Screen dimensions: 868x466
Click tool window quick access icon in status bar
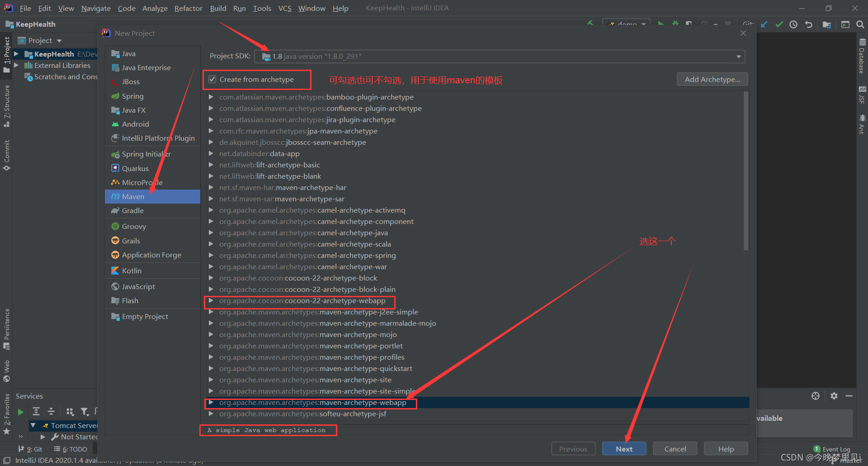click(7, 461)
